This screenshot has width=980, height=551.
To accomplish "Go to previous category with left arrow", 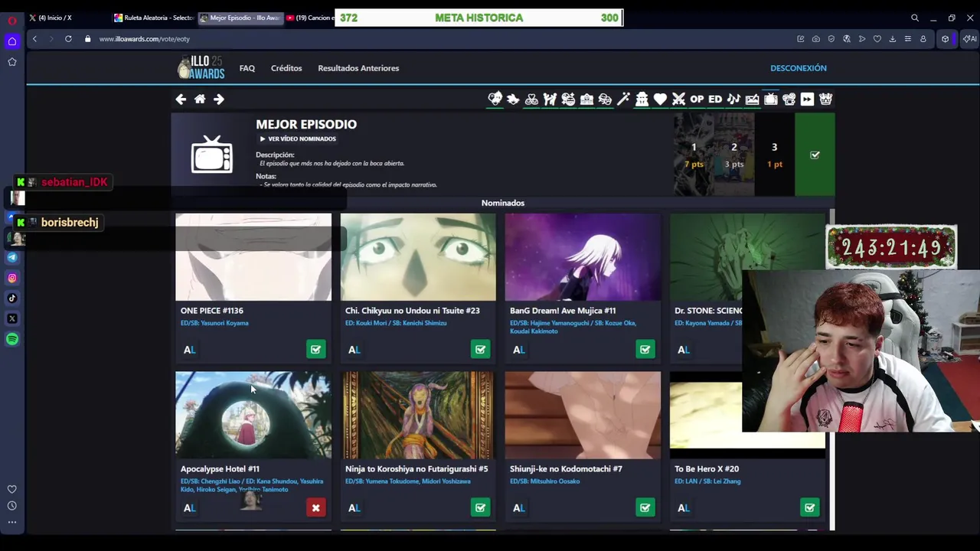I will (181, 99).
